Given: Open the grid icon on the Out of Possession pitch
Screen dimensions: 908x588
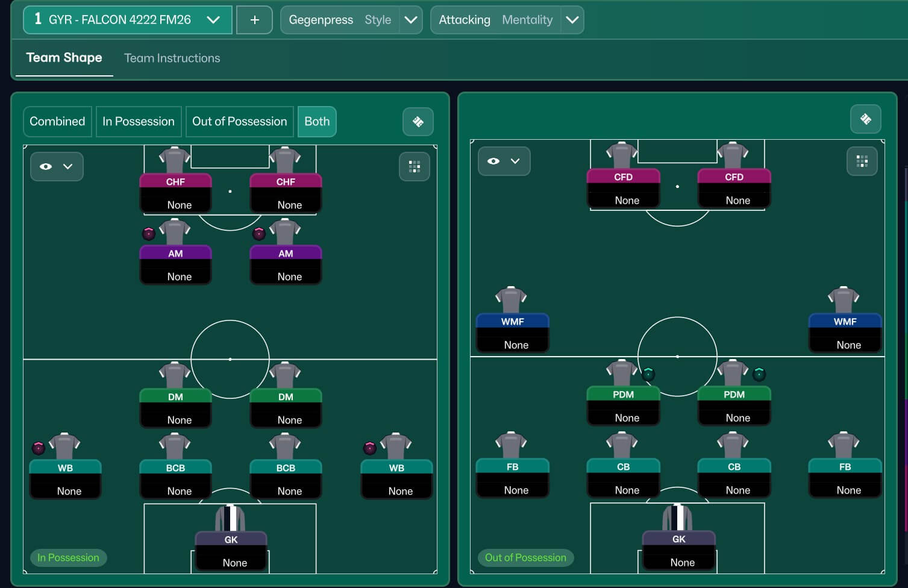Looking at the screenshot, I should pyautogui.click(x=862, y=161).
